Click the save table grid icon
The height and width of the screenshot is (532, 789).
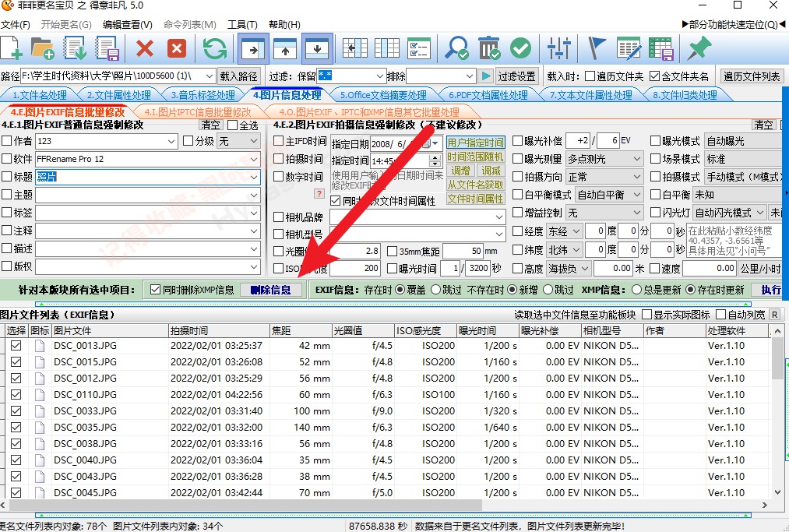pyautogui.click(x=661, y=49)
